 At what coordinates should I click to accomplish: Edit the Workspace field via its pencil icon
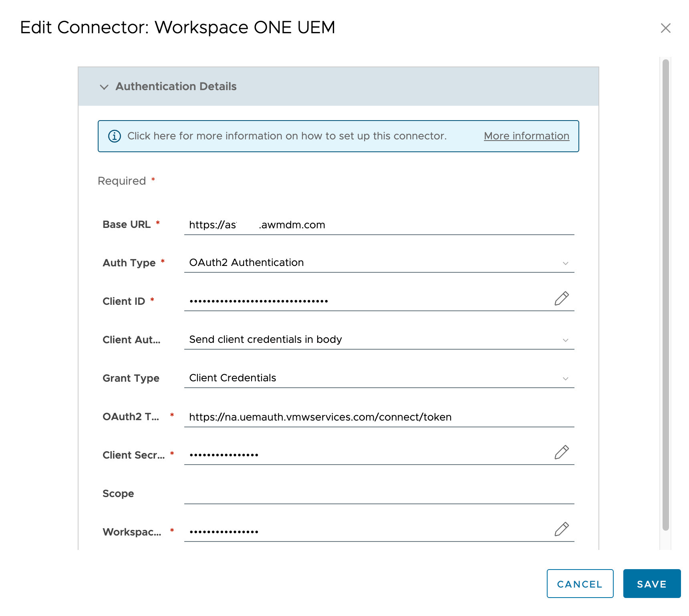[x=562, y=529]
